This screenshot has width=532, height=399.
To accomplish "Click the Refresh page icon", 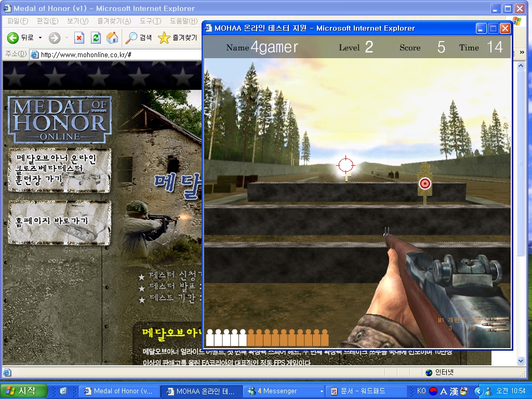I will point(96,38).
